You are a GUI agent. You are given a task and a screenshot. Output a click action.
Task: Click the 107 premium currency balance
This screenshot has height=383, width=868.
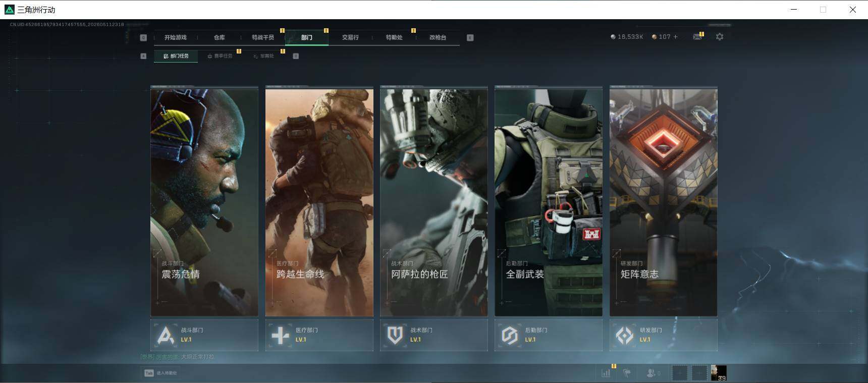pos(661,37)
